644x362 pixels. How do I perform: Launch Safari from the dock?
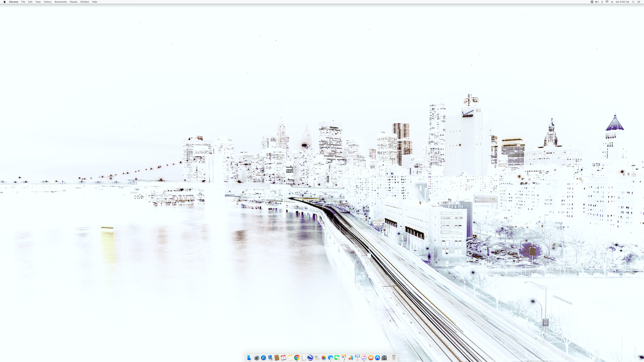coord(263,357)
